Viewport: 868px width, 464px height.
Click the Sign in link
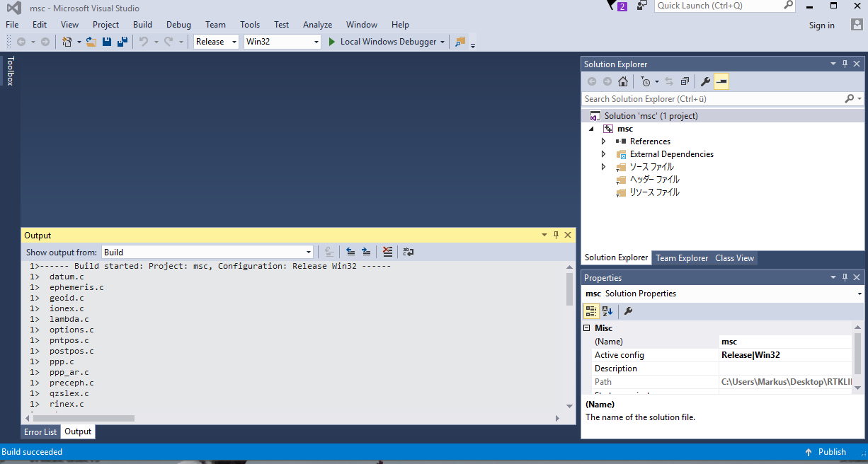[821, 25]
